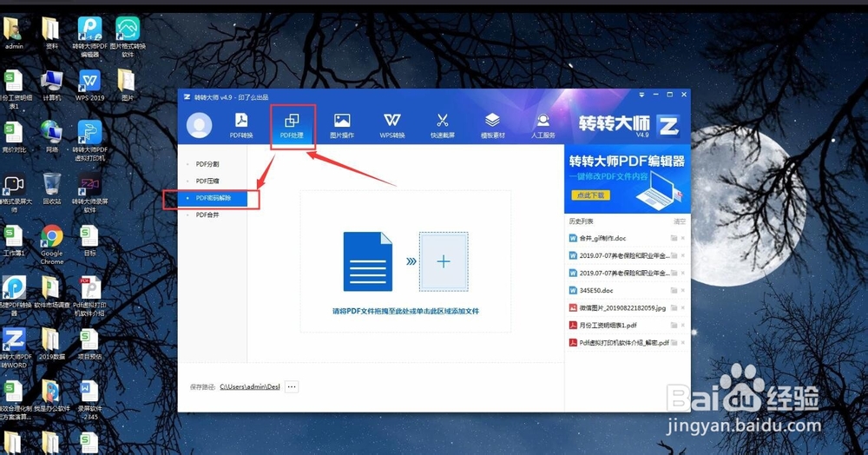Select 转转大师PDF编辑器 desktop shortcut

pos(89,36)
